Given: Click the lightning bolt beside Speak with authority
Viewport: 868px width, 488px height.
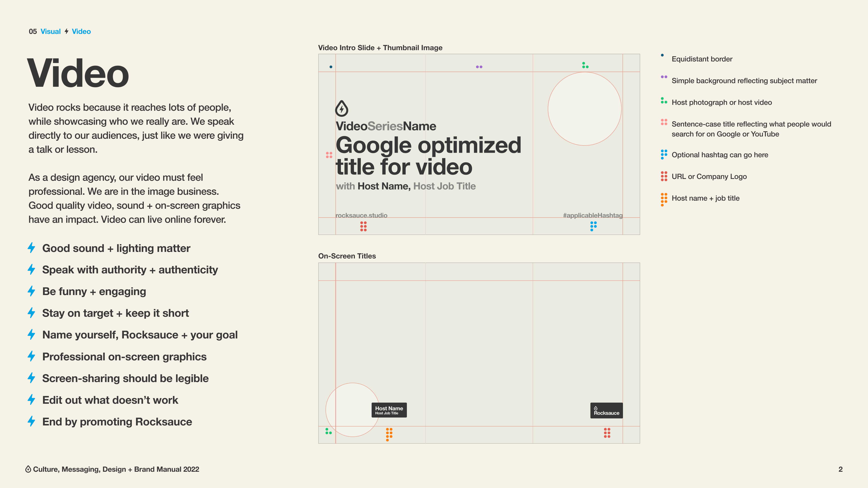Looking at the screenshot, I should pos(31,270).
